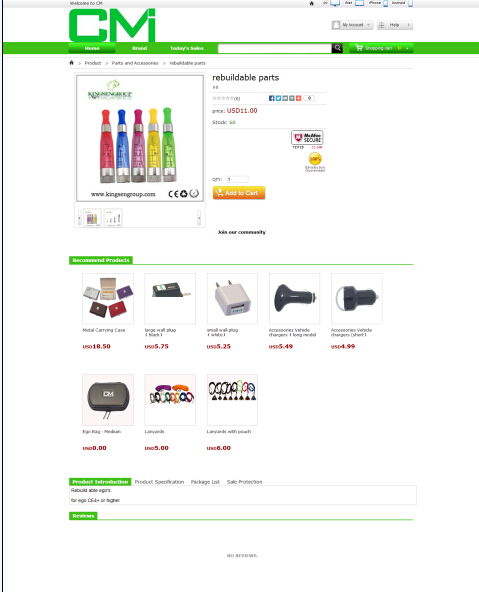Click the iPhone device icon
This screenshot has width=479, height=592.
point(385,3)
